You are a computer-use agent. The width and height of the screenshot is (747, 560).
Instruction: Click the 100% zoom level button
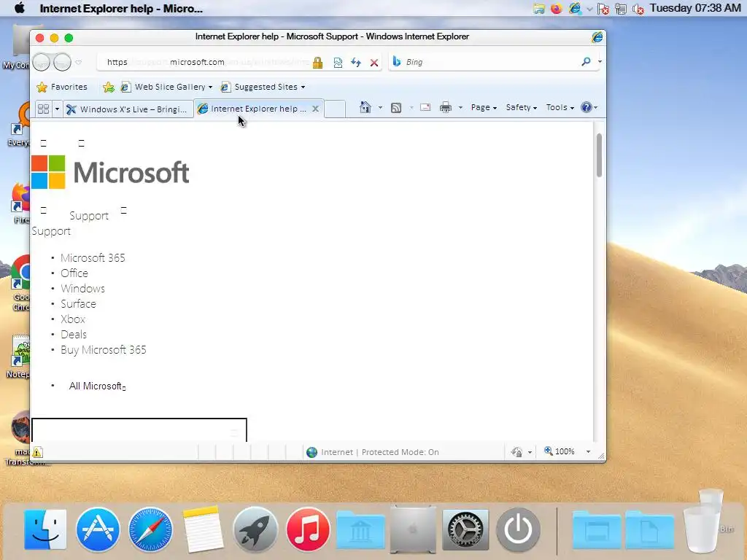pyautogui.click(x=560, y=451)
